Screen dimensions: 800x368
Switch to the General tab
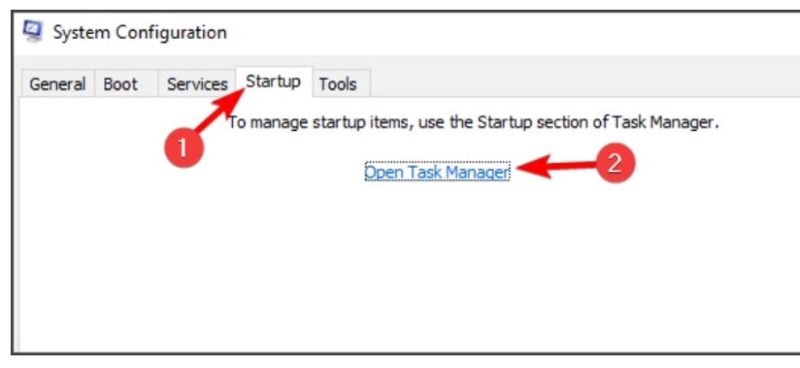[x=57, y=84]
